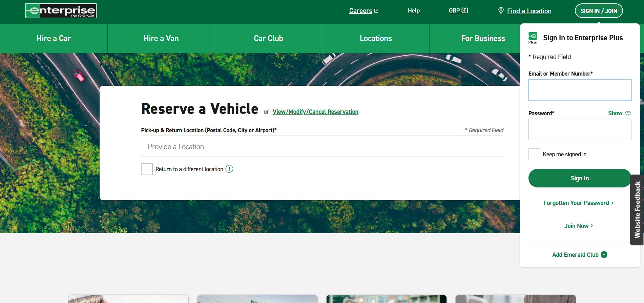Click the Enterprise Plus logo icon
This screenshot has width=644, height=303.
(x=533, y=38)
